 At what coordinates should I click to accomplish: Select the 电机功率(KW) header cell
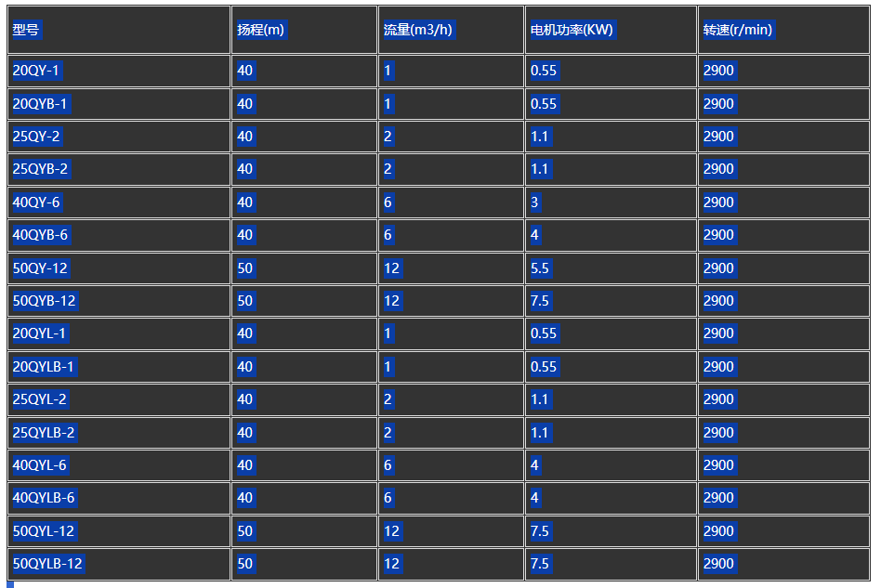[x=611, y=30]
